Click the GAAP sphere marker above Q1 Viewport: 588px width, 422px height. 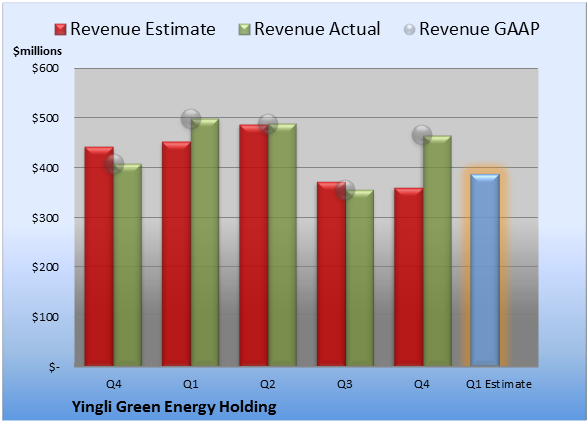pos(191,119)
